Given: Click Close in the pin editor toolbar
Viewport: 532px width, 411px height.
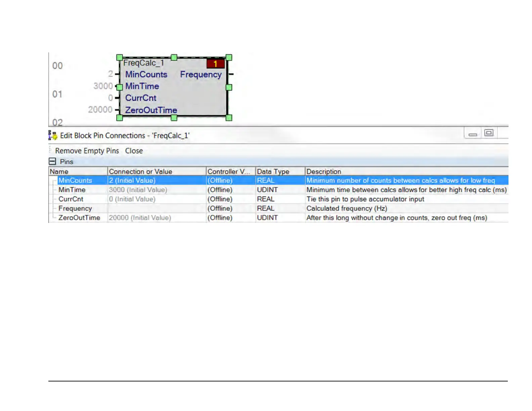Looking at the screenshot, I should click(x=134, y=151).
